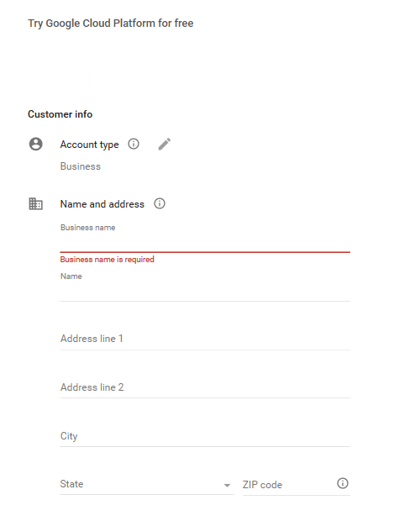Screen dimensions: 420x521
Task: Click into the Address line 2 field
Action: [205, 387]
